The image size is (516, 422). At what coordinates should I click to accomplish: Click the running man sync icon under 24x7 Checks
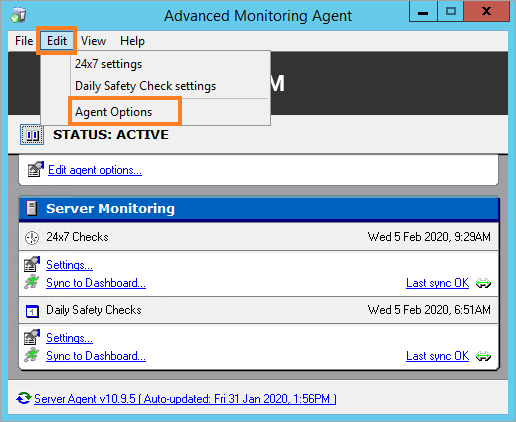[x=32, y=282]
